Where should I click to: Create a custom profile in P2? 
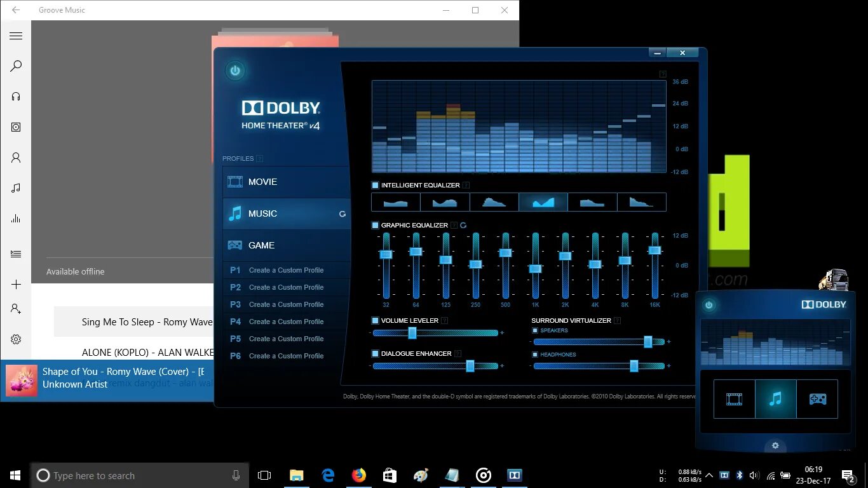286,287
